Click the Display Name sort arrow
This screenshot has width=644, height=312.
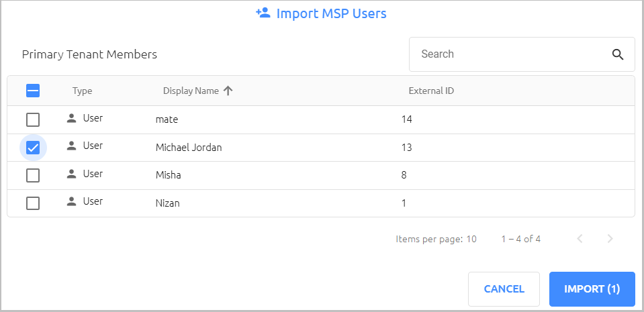[228, 91]
